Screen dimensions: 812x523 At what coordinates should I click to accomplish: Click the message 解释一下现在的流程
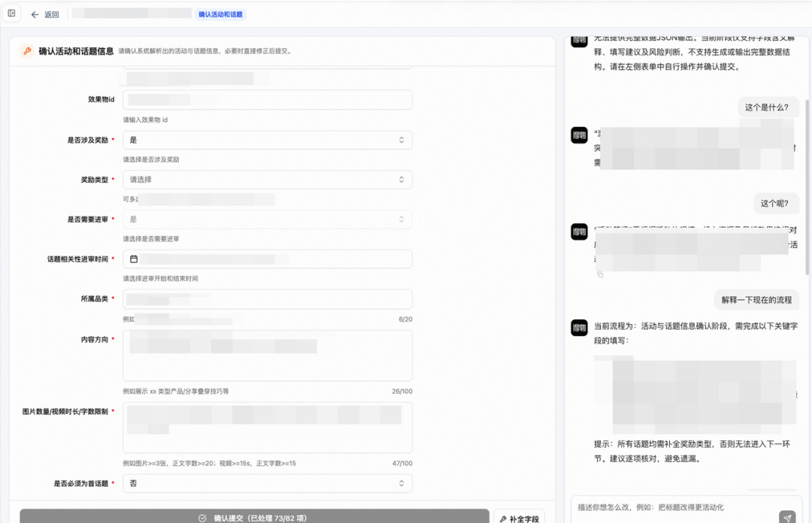pos(756,300)
